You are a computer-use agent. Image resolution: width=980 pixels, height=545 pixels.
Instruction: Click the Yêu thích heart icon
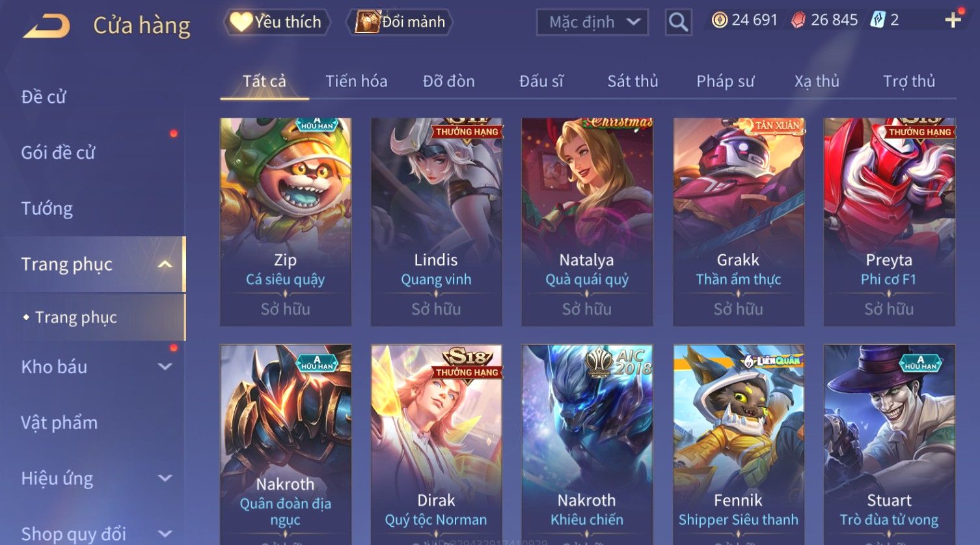(241, 22)
